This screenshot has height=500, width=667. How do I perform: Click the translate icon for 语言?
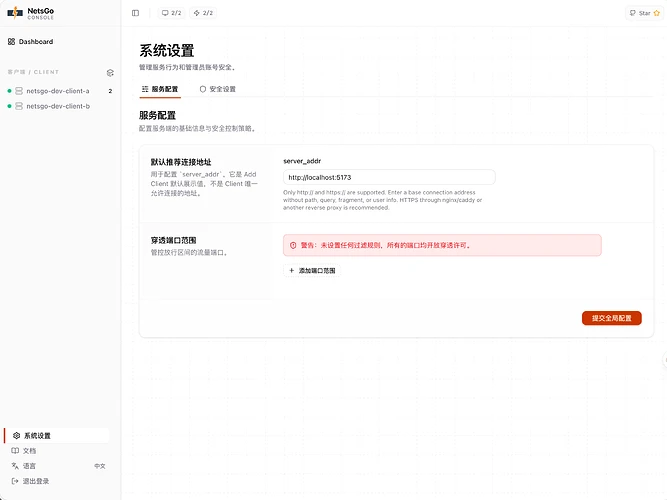[15, 466]
